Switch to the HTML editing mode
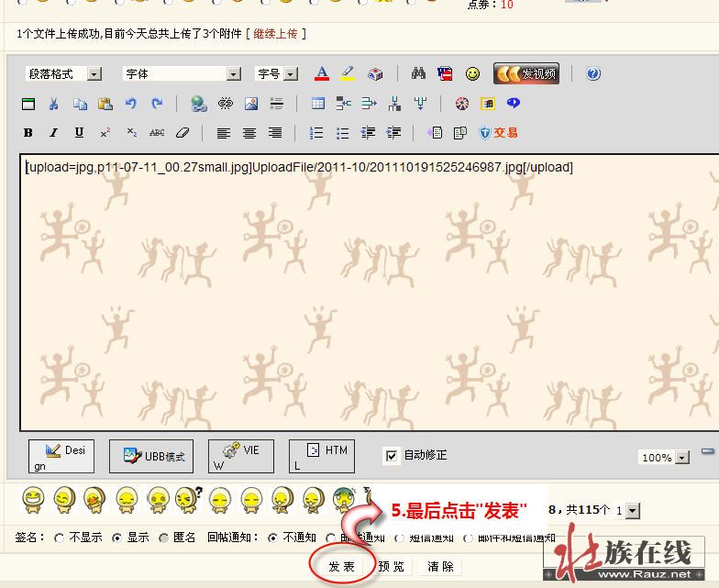Screen dimensions: 719x588 [x=321, y=456]
